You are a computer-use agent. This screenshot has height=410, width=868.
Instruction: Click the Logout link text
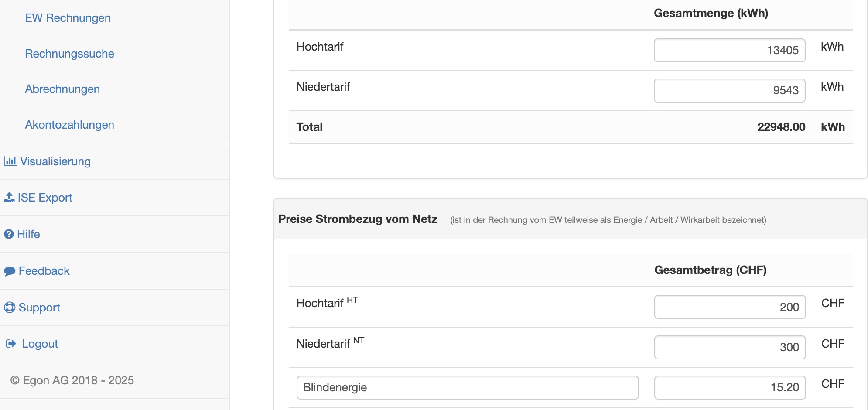(40, 344)
